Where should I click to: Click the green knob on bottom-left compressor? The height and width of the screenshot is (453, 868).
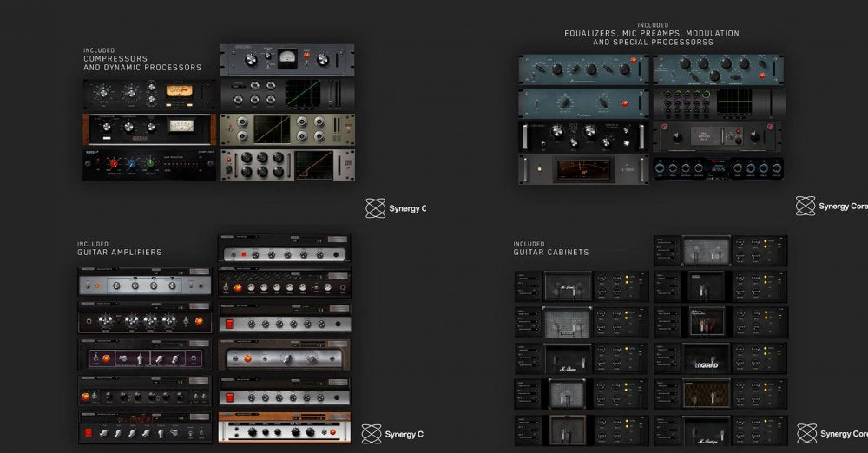coord(150,162)
